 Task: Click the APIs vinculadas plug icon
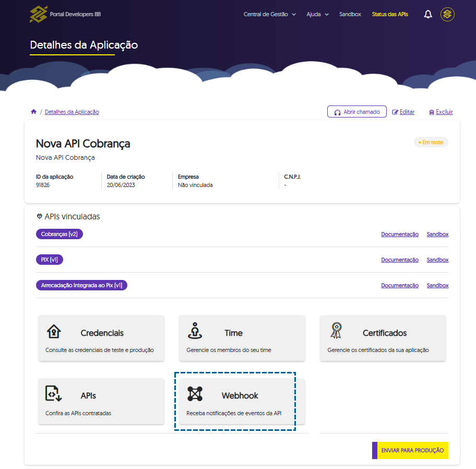coord(40,216)
